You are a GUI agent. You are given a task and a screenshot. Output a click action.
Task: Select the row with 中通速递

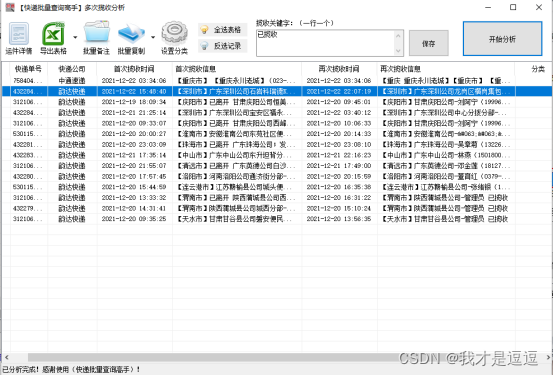tap(276, 81)
